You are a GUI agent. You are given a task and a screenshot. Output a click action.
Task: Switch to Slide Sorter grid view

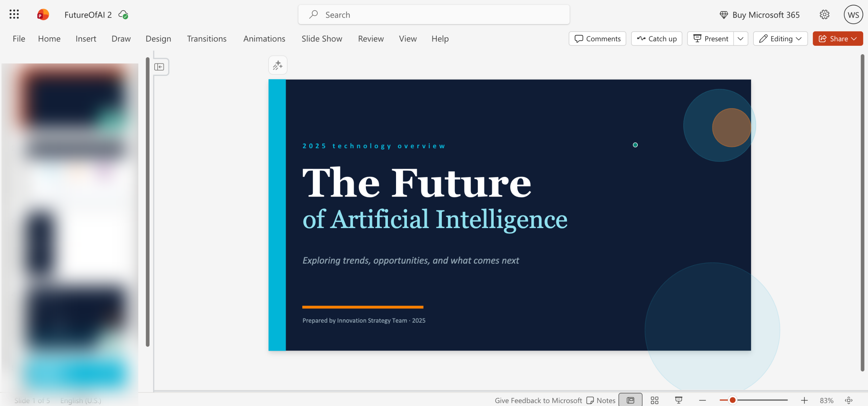click(x=654, y=400)
